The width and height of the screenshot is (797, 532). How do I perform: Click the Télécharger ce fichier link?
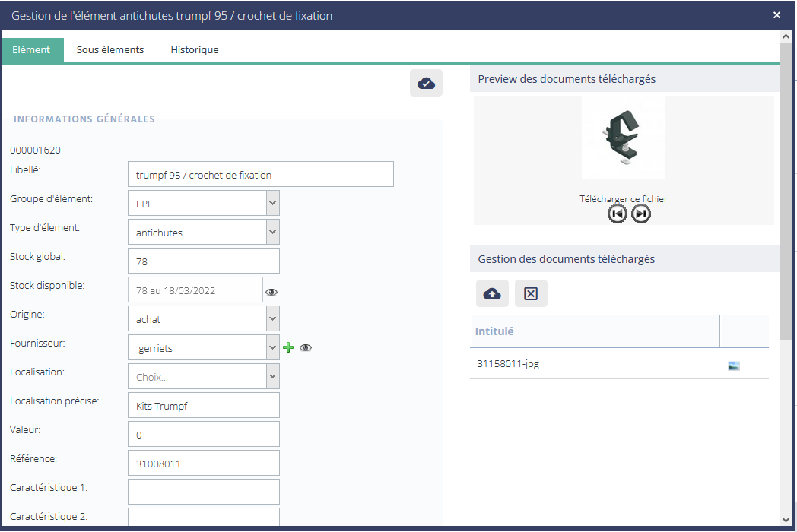coord(624,199)
